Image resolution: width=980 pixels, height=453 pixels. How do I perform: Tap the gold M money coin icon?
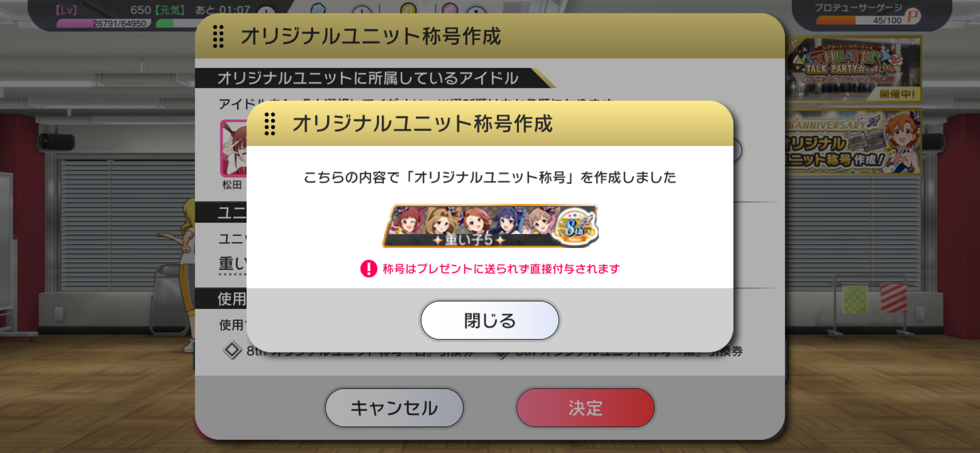(x=409, y=8)
